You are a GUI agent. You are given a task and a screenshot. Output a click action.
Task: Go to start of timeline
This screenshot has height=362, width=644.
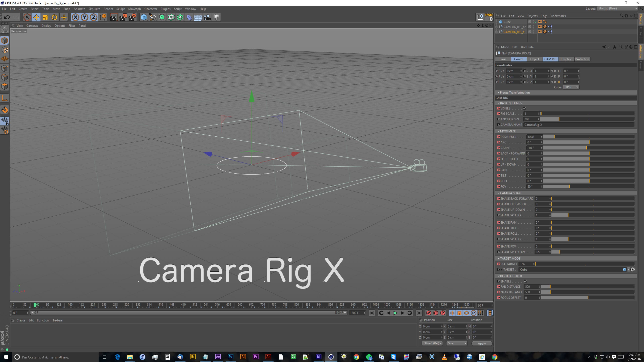pyautogui.click(x=372, y=313)
